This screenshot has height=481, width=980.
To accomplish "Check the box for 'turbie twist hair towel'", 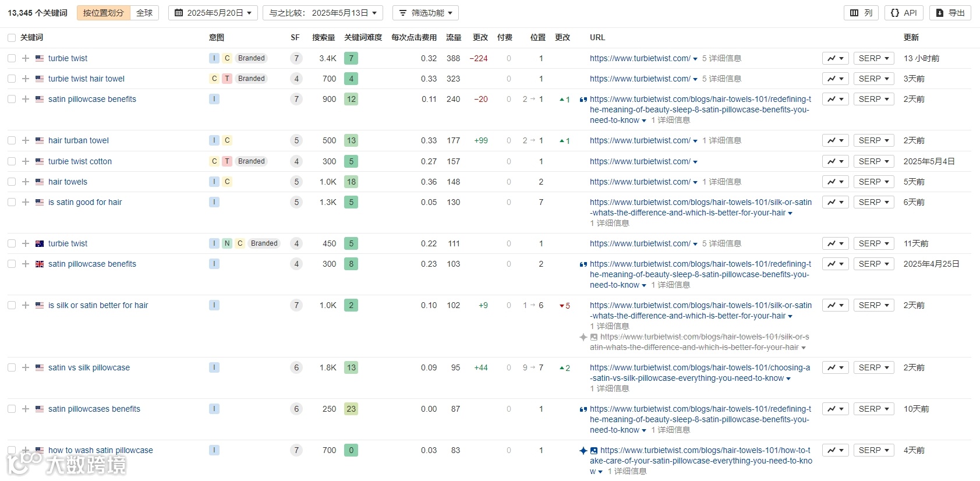I will [12, 79].
